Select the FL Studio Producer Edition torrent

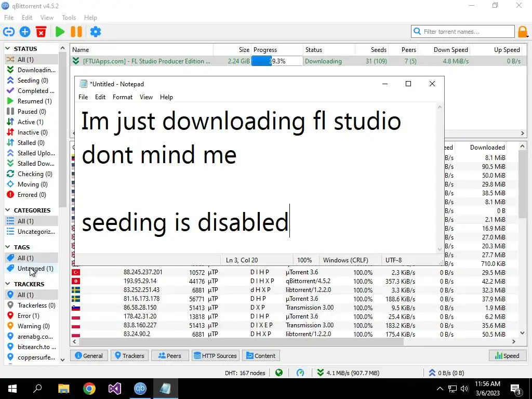click(x=147, y=61)
